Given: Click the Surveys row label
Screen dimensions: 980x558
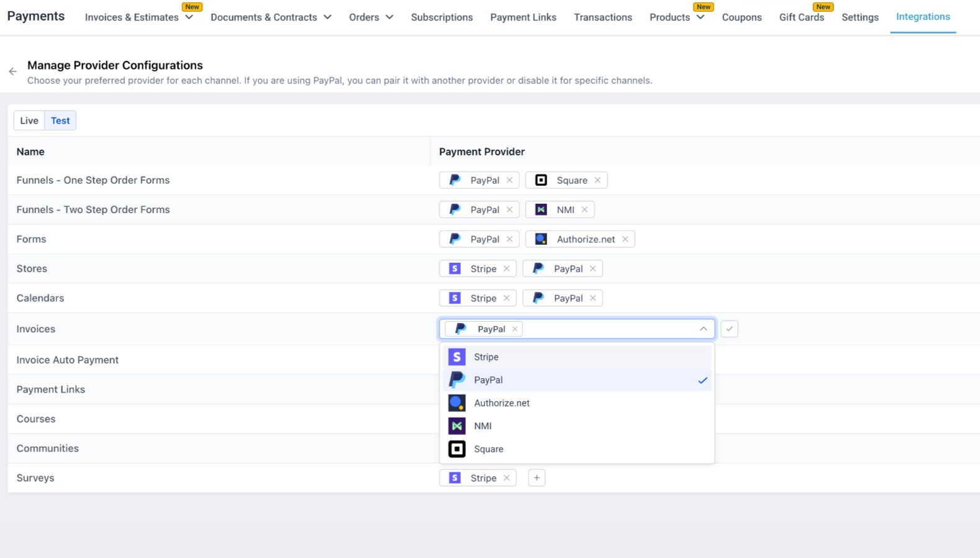Looking at the screenshot, I should 35,478.
